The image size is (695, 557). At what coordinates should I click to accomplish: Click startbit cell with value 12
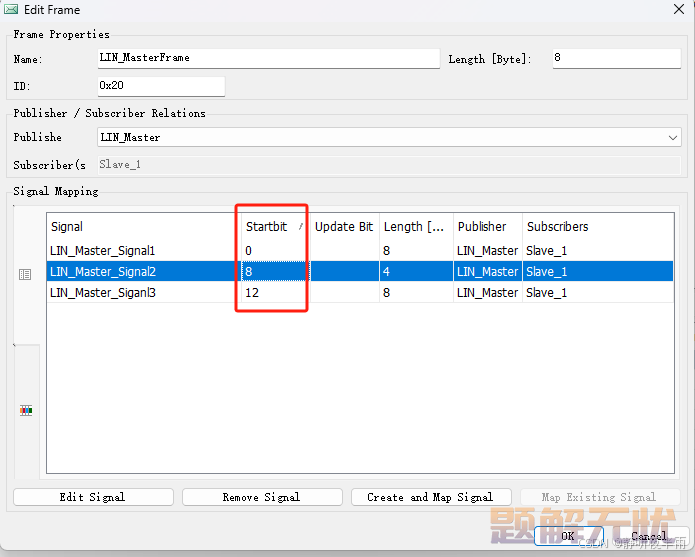[x=275, y=292]
